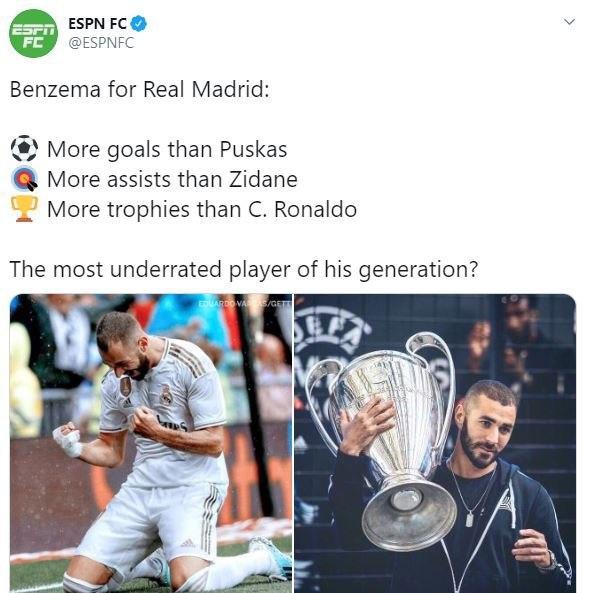Click the 'Benzema for Real Madrid:' text
The height and width of the screenshot is (593, 590).
click(x=140, y=90)
